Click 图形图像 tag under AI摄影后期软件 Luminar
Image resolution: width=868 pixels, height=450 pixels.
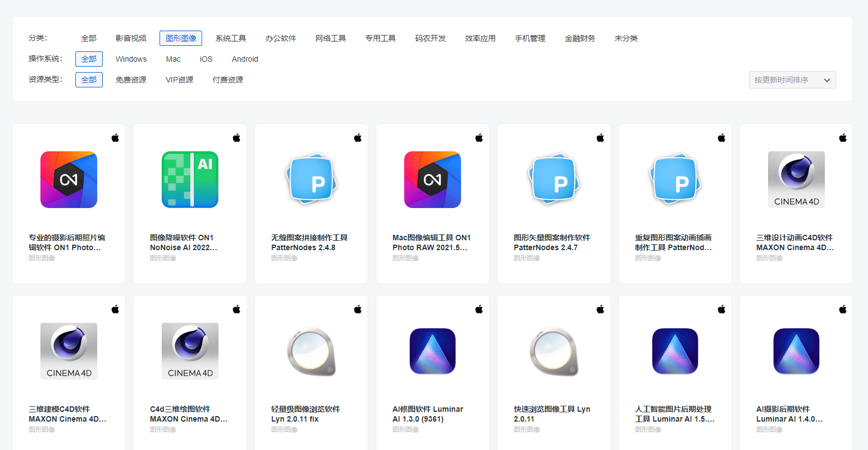(x=770, y=430)
